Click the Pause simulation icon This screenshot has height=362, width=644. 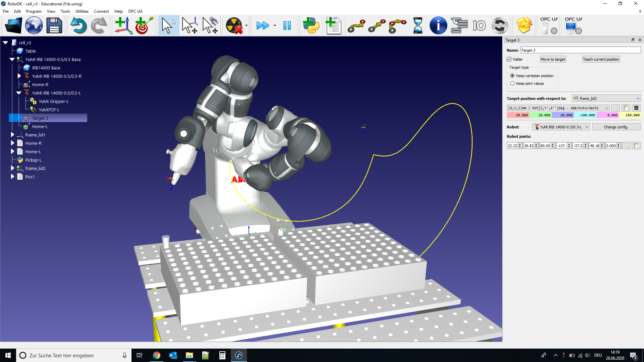(287, 25)
